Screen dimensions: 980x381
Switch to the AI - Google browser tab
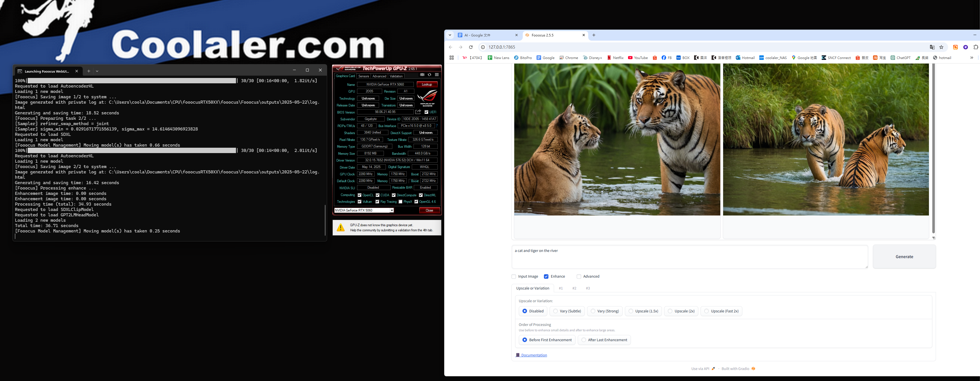click(x=488, y=35)
